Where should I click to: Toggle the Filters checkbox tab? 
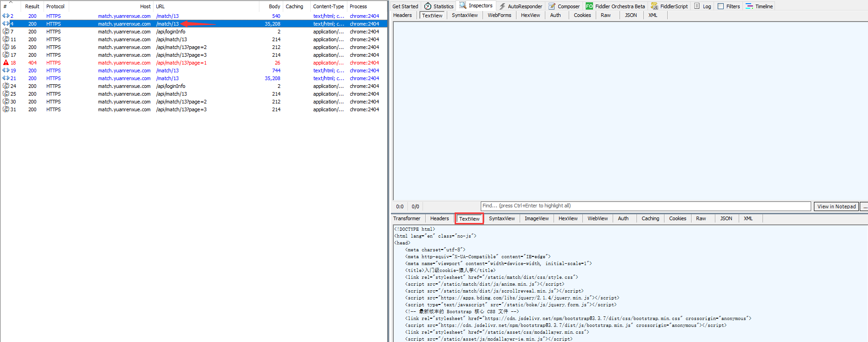click(729, 6)
